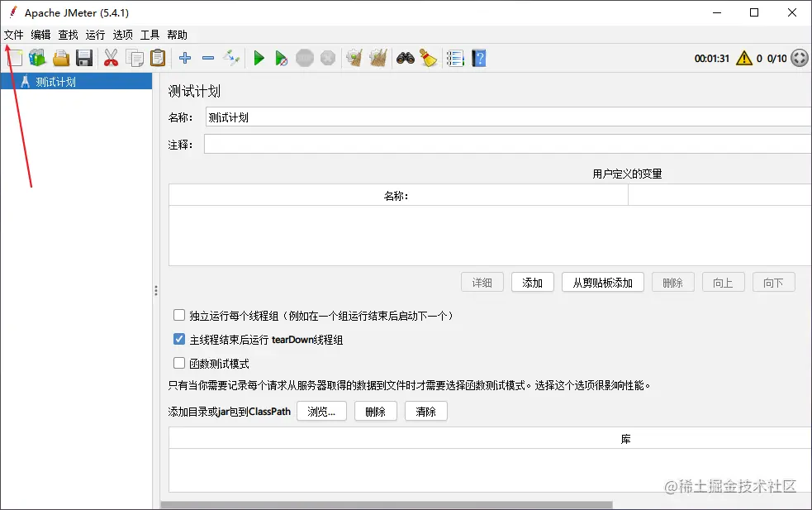
Task: Open Help with question mark icon
Action: [x=479, y=58]
